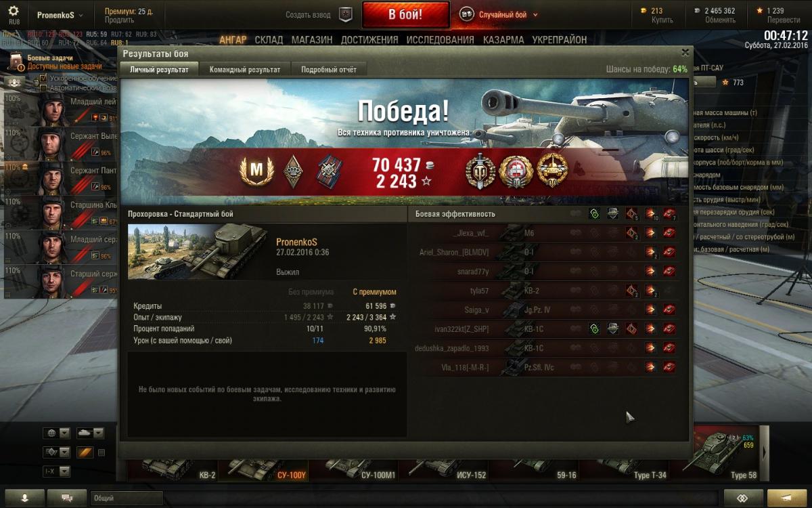The height and width of the screenshot is (508, 812).
Task: Click the platoon creation emblem icon
Action: pyautogui.click(x=345, y=14)
